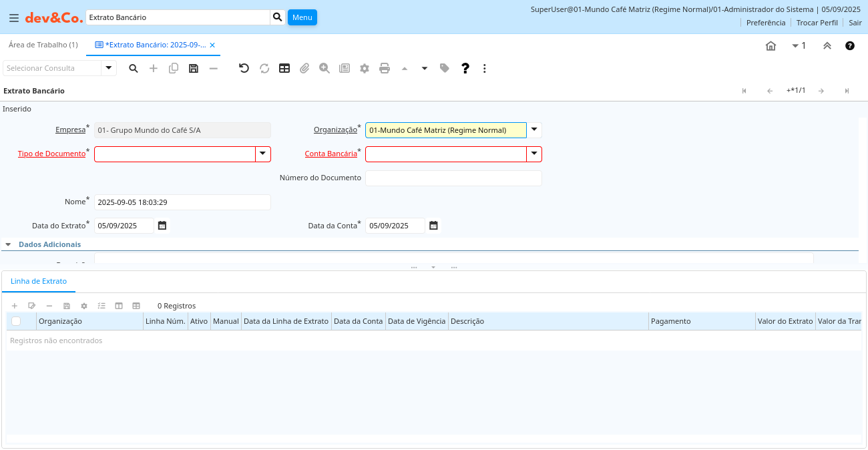Toggle grid view in main toolbar
Viewport: 868px width, 450px height.
(284, 68)
